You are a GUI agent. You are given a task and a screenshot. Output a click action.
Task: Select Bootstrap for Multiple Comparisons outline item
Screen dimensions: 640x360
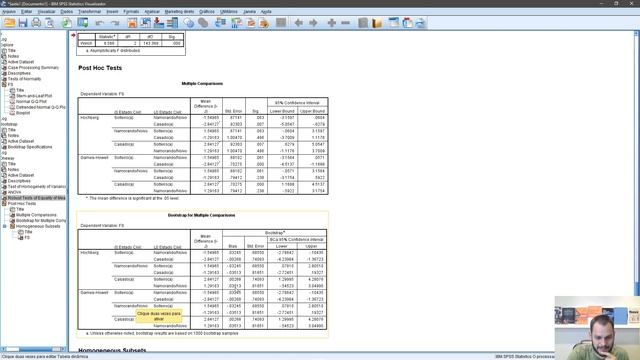point(41,220)
